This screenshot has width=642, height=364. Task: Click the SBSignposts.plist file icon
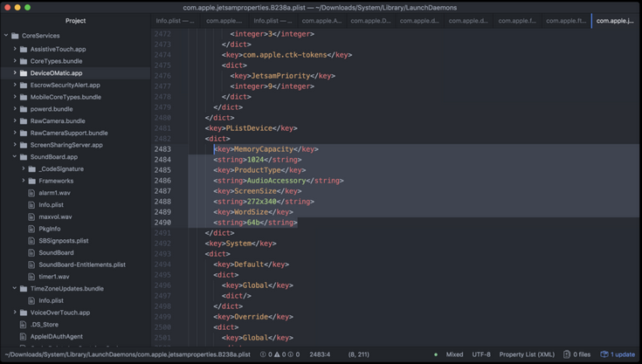31,241
